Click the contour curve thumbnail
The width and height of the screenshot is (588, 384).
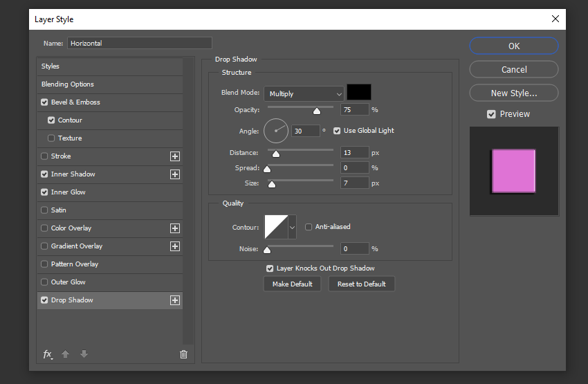277,227
